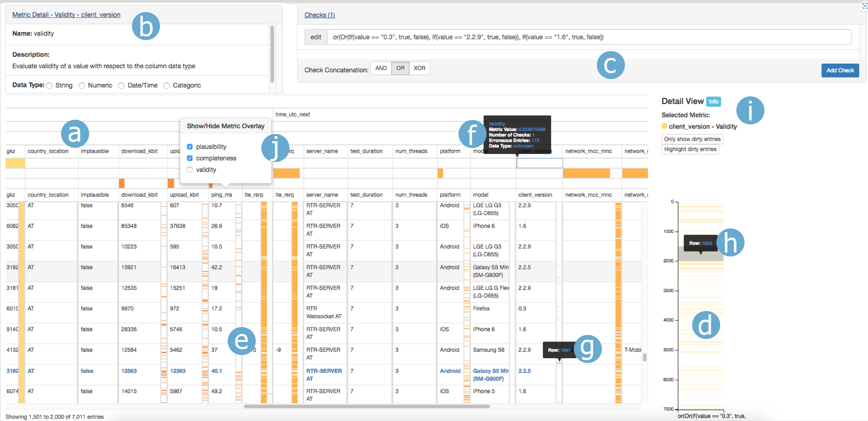The image size is (868, 421).
Task: Click the fullscreen icon in the top-right corner
Action: pos(865,6)
